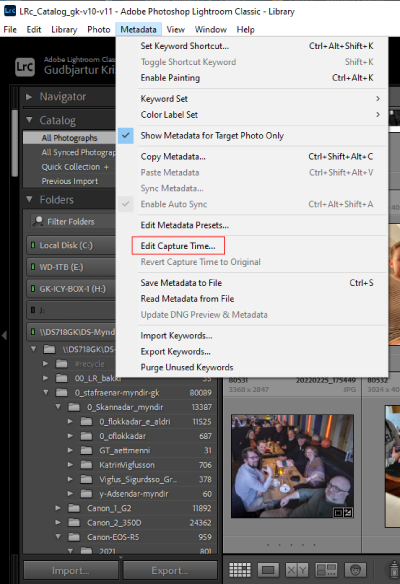Click the Import button
Image resolution: width=400 pixels, height=584 pixels.
click(x=71, y=570)
